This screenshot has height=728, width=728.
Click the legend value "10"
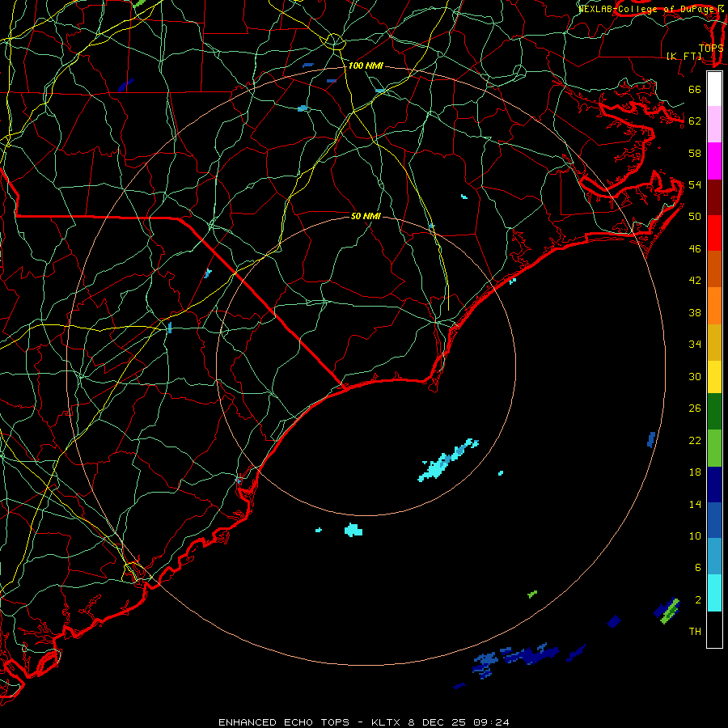(695, 536)
